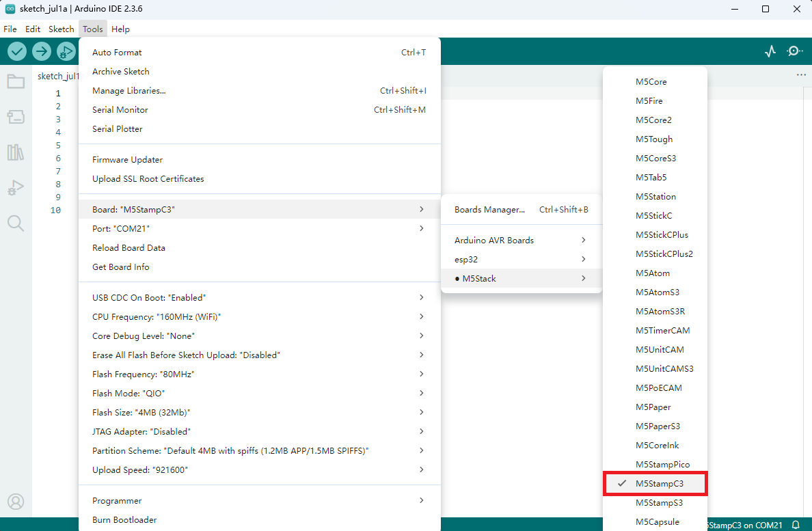The width and height of the screenshot is (812, 531).
Task: Click the notifications bell icon
Action: pyautogui.click(x=796, y=525)
